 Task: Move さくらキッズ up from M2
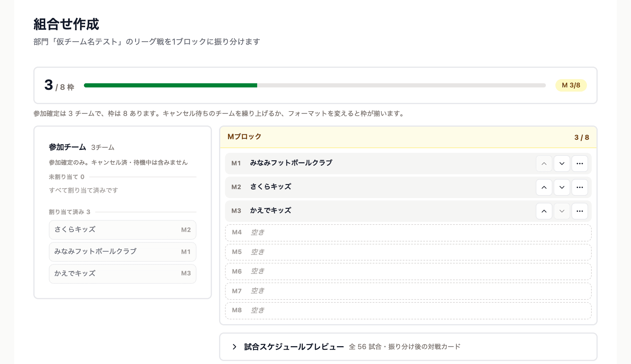544,187
